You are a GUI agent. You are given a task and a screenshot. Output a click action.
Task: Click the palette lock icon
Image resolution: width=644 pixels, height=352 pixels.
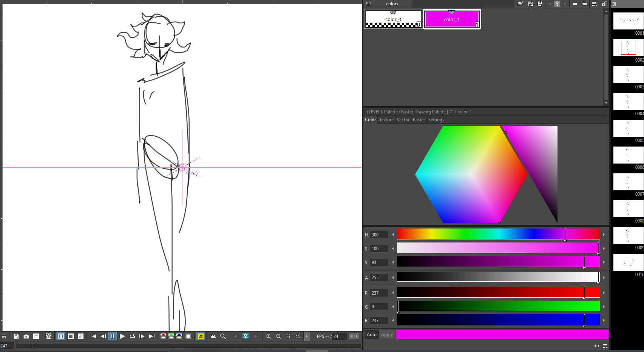pyautogui.click(x=604, y=4)
